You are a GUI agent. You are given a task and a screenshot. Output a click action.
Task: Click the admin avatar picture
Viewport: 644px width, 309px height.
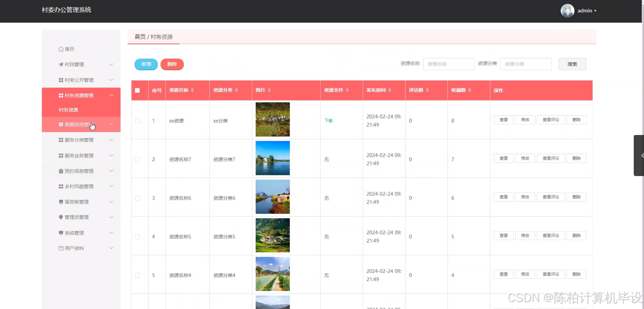pyautogui.click(x=567, y=11)
